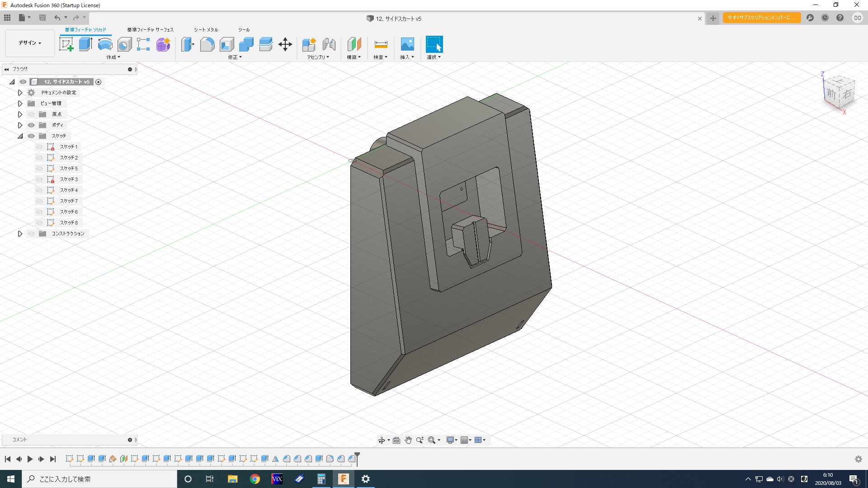Click the Extrude tool icon

click(x=85, y=44)
